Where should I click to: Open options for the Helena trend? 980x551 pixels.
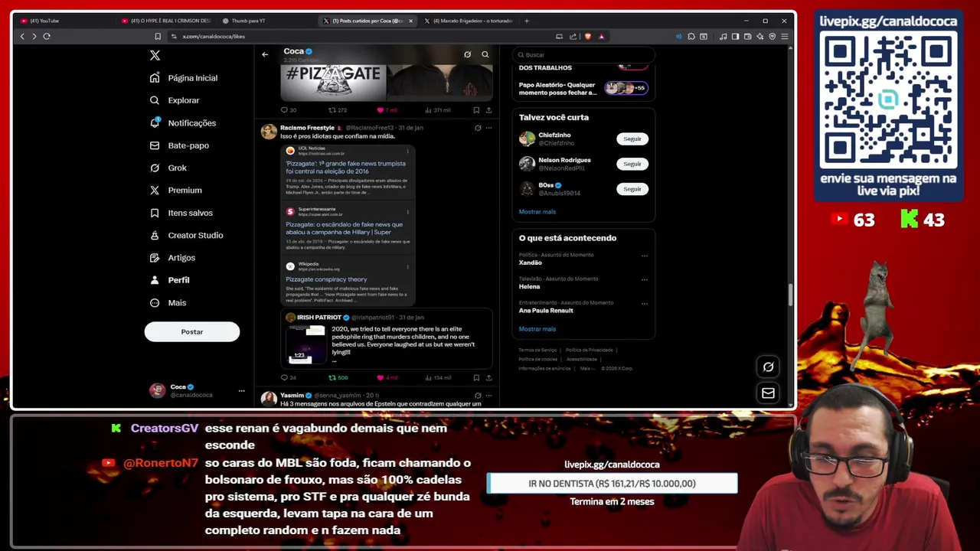tap(644, 279)
